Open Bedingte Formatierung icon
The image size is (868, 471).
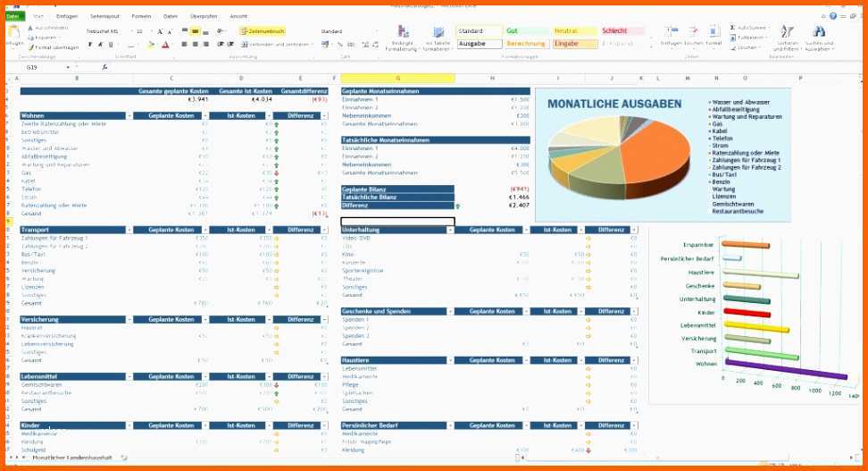tap(403, 32)
